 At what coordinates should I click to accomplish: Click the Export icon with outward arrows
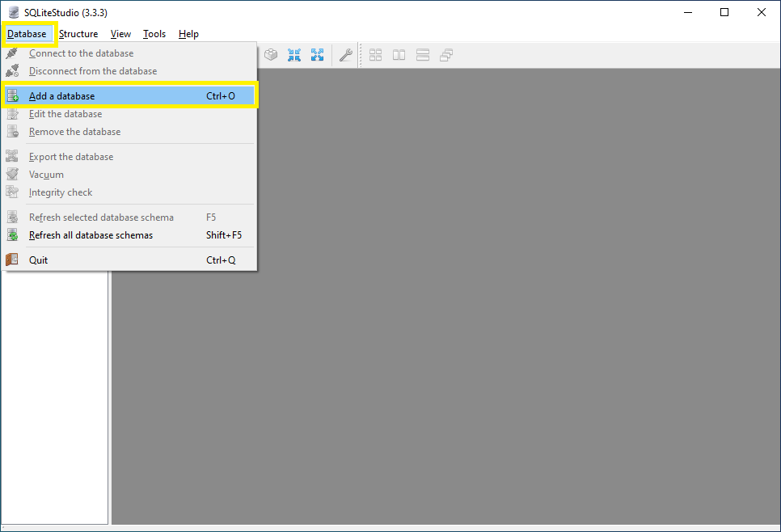click(317, 55)
